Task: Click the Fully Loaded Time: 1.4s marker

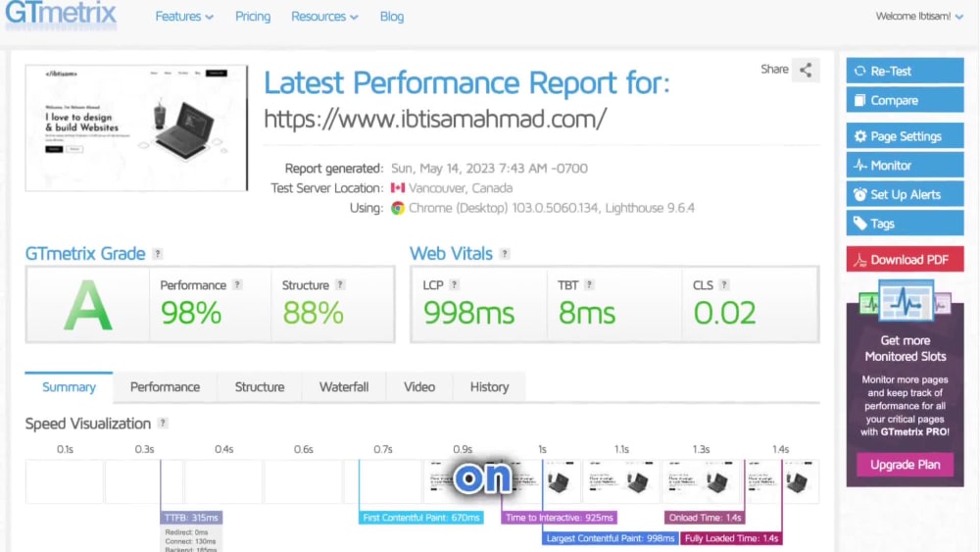Action: (731, 538)
